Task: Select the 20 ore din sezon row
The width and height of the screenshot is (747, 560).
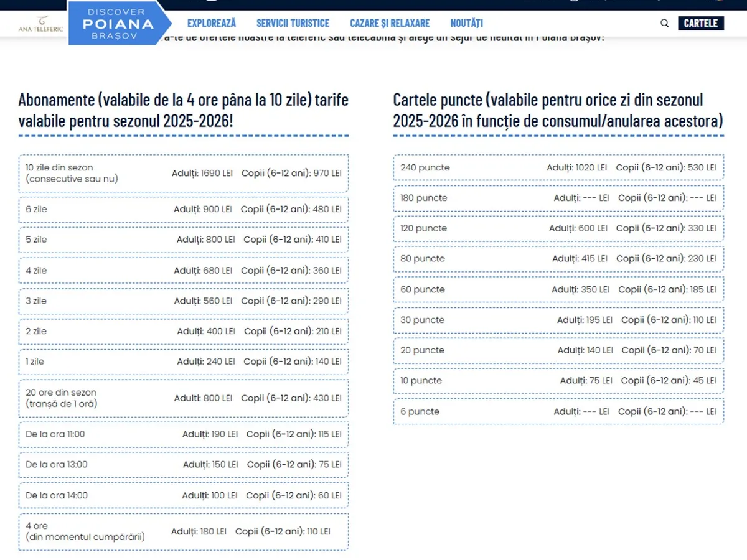Action: pos(184,398)
